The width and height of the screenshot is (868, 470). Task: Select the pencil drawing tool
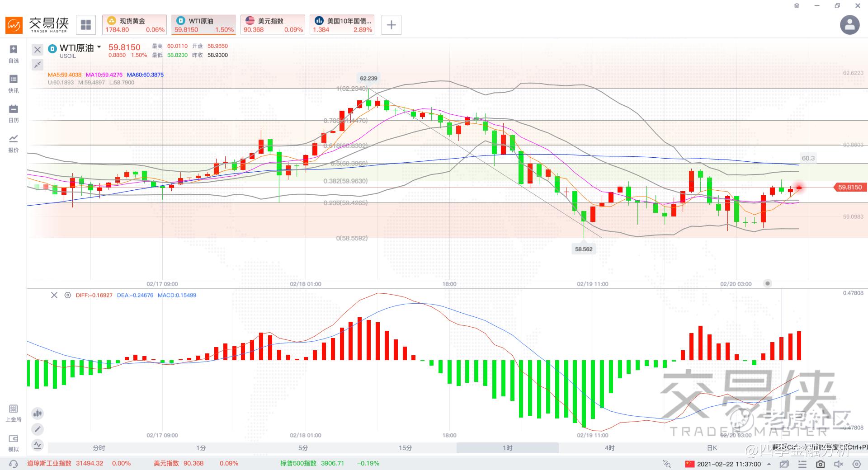coord(38,429)
